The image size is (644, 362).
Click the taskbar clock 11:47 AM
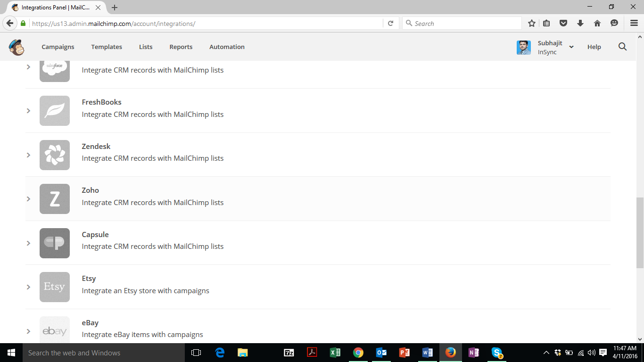click(625, 348)
